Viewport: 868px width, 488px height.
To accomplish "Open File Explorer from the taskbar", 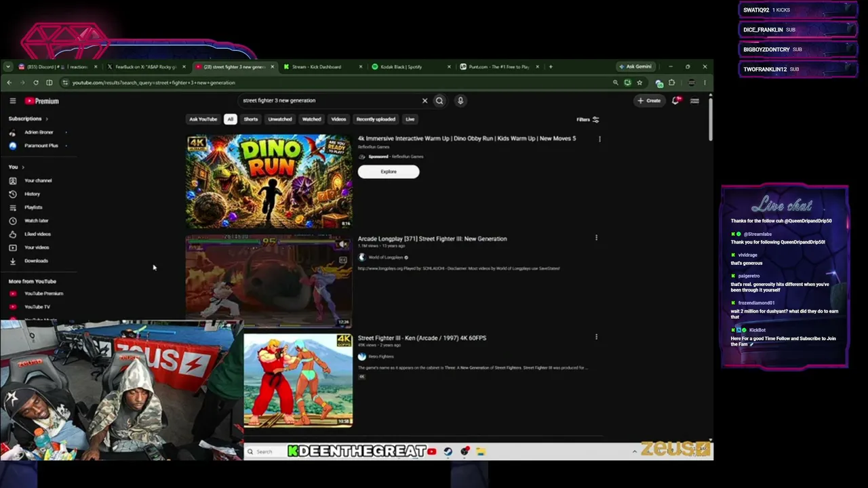I will coord(481,451).
